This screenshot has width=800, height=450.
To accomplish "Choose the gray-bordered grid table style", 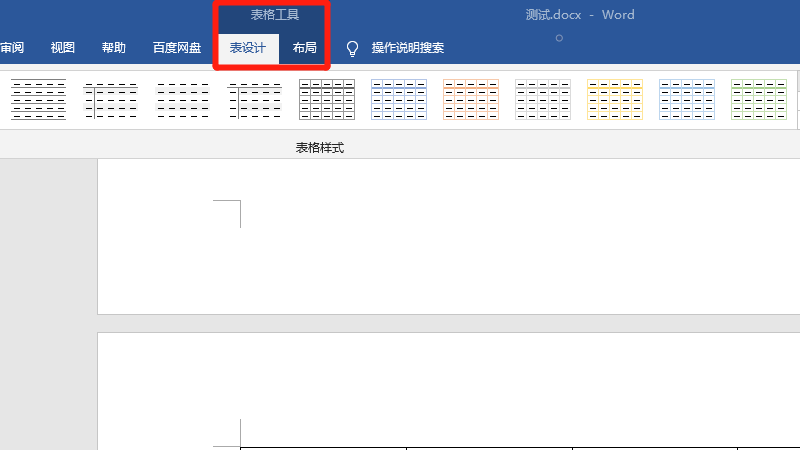I will tap(543, 100).
